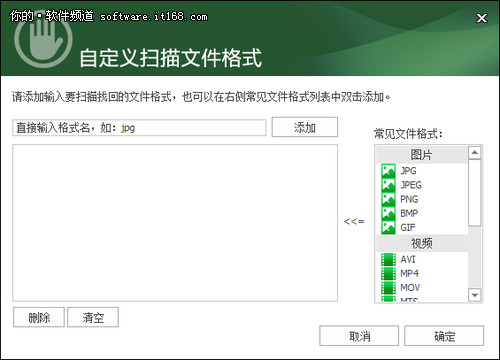The height and width of the screenshot is (360, 500).
Task: Select the MP4 video icon
Action: 388,274
